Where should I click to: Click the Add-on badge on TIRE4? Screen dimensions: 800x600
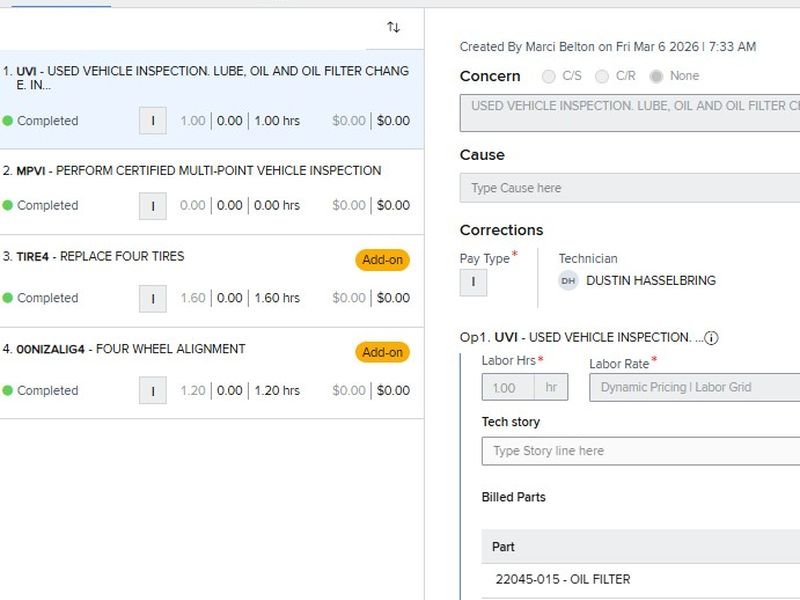pos(382,260)
